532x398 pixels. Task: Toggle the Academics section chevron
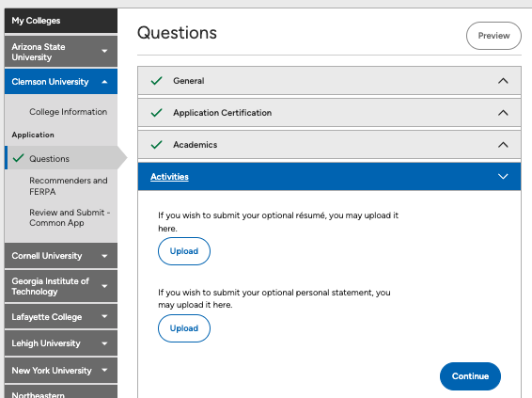pos(503,145)
